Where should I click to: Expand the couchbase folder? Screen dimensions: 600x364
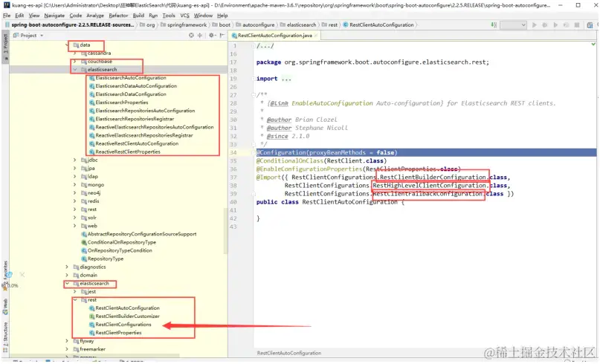[x=74, y=61]
